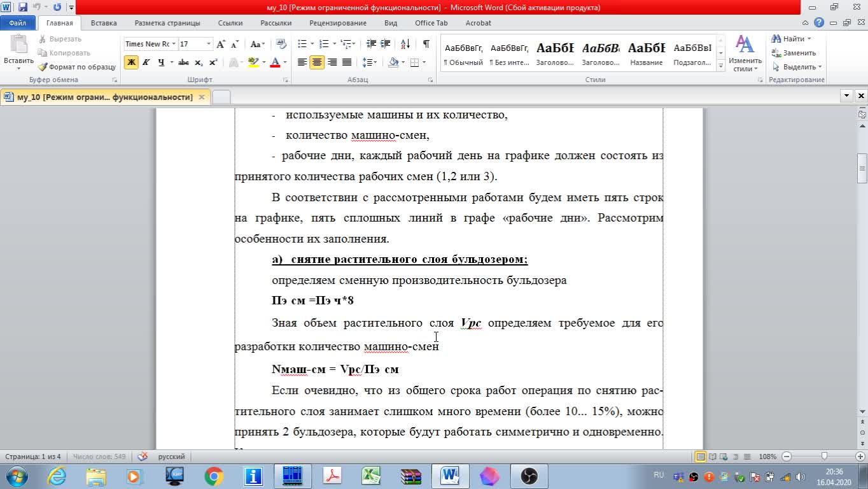Redo action in quick access toolbar

[x=57, y=8]
